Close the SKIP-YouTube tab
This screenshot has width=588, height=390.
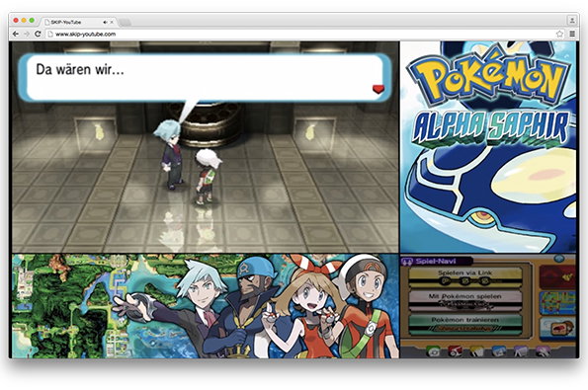coord(112,22)
